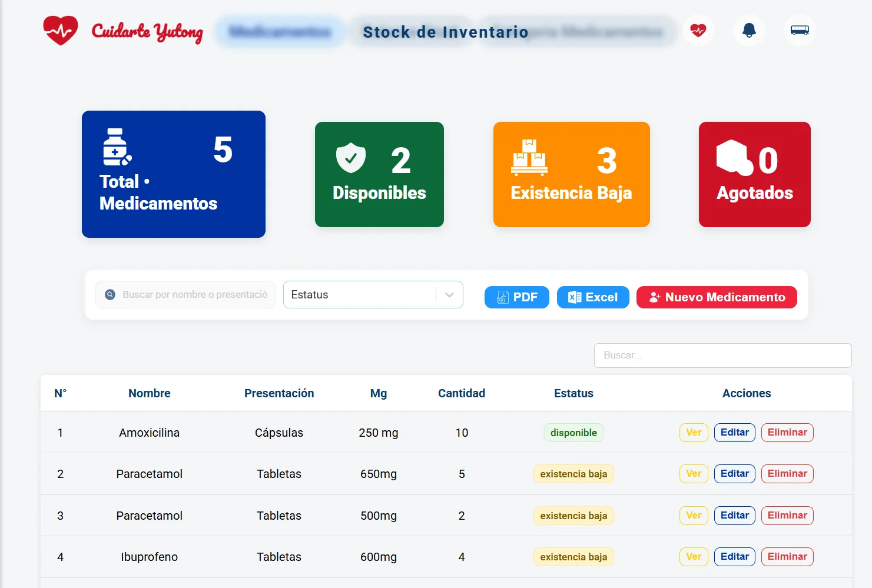The width and height of the screenshot is (872, 588).
Task: Eliminar the Amoxicilina row
Action: 787,433
